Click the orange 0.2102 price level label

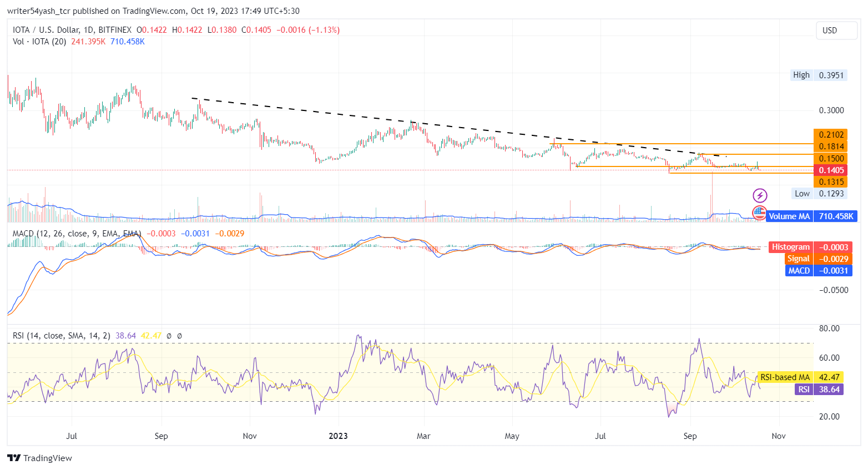point(830,135)
